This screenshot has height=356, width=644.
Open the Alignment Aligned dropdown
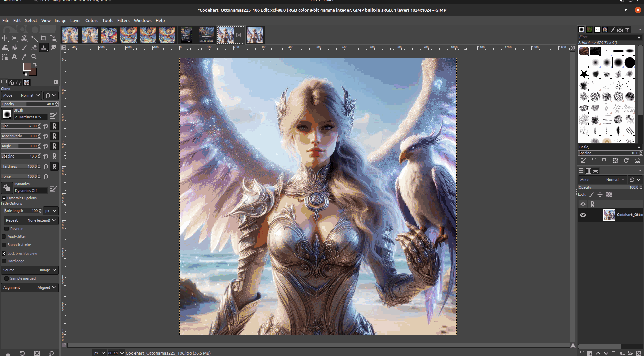tap(30, 288)
